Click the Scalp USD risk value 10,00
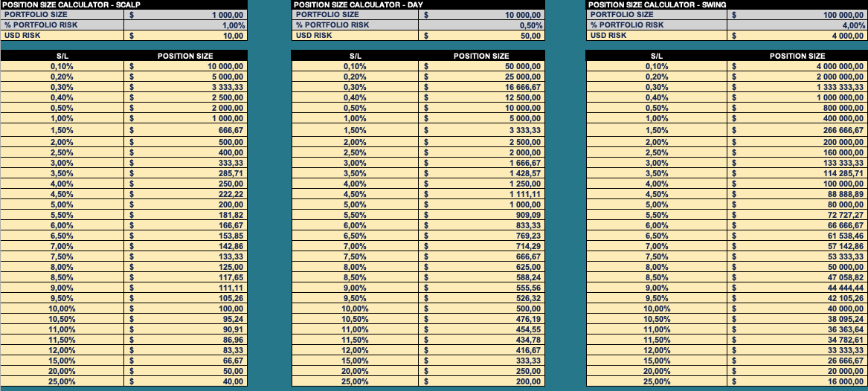The height and width of the screenshot is (391, 868). coord(185,36)
